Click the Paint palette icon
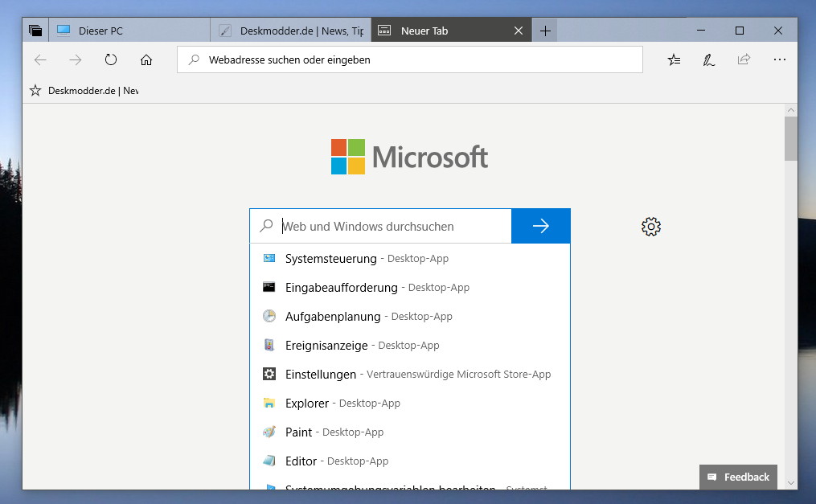Screen dimensions: 816x504 pyautogui.click(x=269, y=432)
